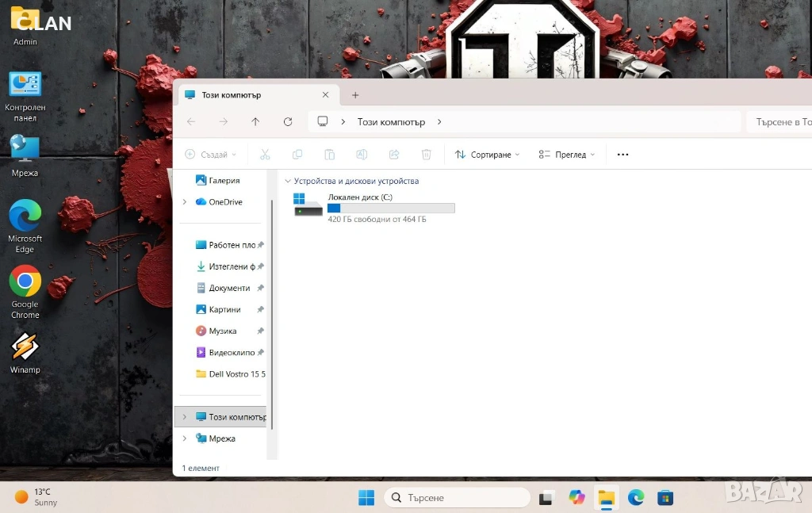Click the taskbar Търсене search box
Image resolution: width=812 pixels, height=513 pixels.
pos(458,498)
